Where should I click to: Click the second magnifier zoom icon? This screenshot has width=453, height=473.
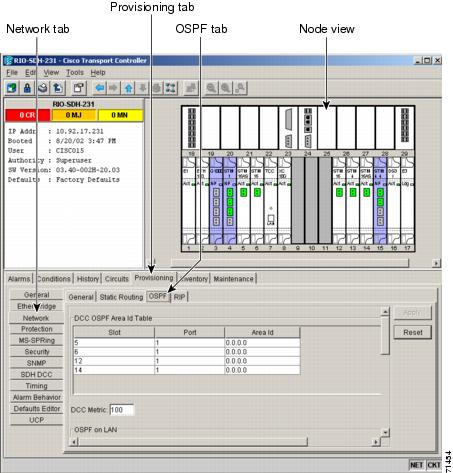click(x=226, y=88)
